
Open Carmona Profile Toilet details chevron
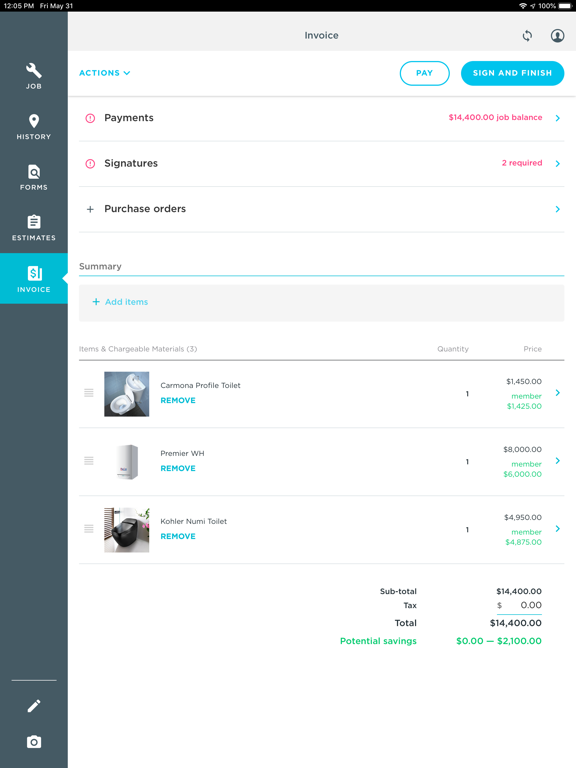[557, 393]
